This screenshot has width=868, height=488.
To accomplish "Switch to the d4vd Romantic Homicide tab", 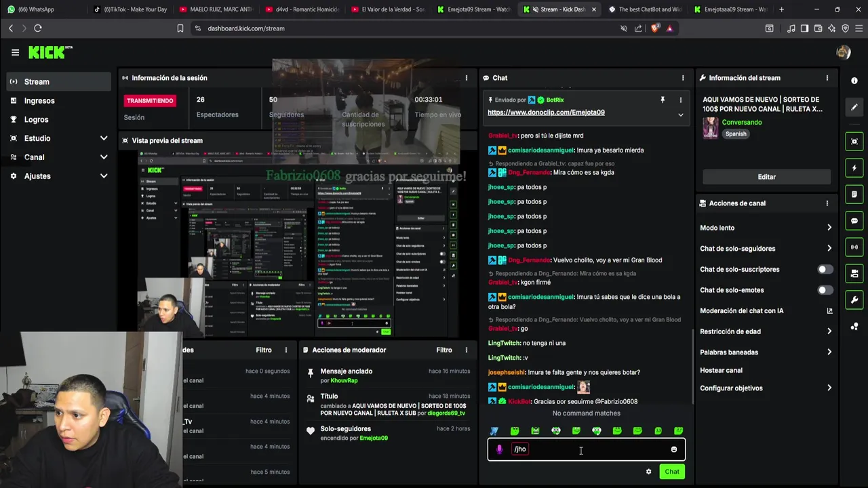I will (x=300, y=9).
